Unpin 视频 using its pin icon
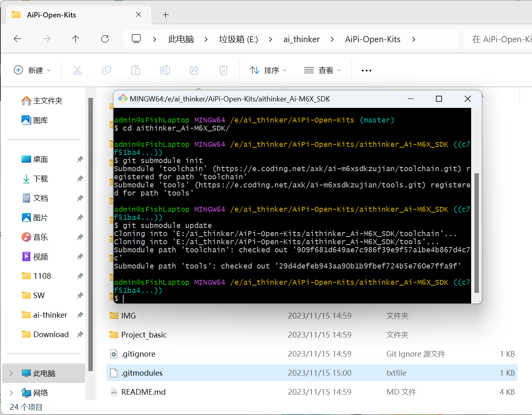Screen dimensions: 532x415 click(x=80, y=257)
